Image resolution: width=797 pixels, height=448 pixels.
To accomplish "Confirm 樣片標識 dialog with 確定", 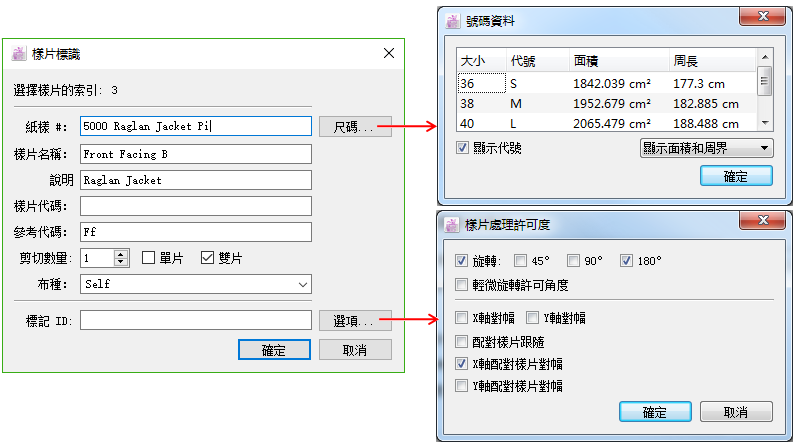I will [x=274, y=350].
